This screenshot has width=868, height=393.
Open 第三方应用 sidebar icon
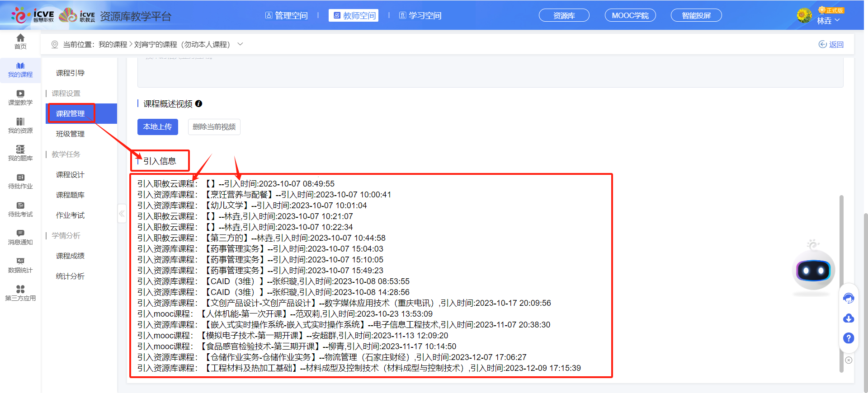[x=20, y=293]
